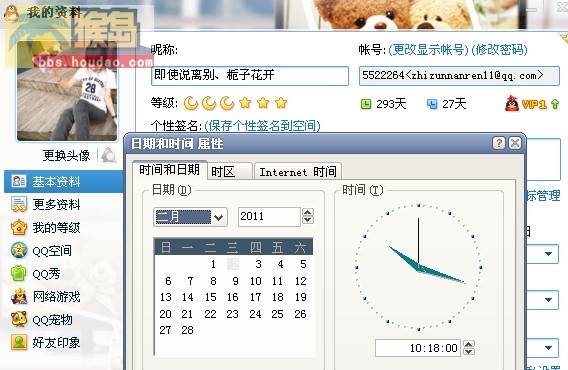The width and height of the screenshot is (568, 370).
Task: Open the 好友印象 sidebar icon
Action: tap(18, 342)
